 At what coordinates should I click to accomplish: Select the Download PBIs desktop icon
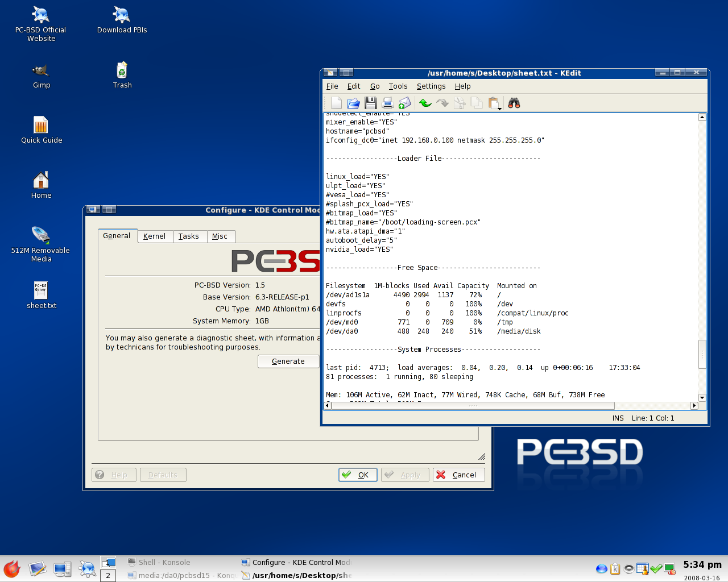(122, 20)
